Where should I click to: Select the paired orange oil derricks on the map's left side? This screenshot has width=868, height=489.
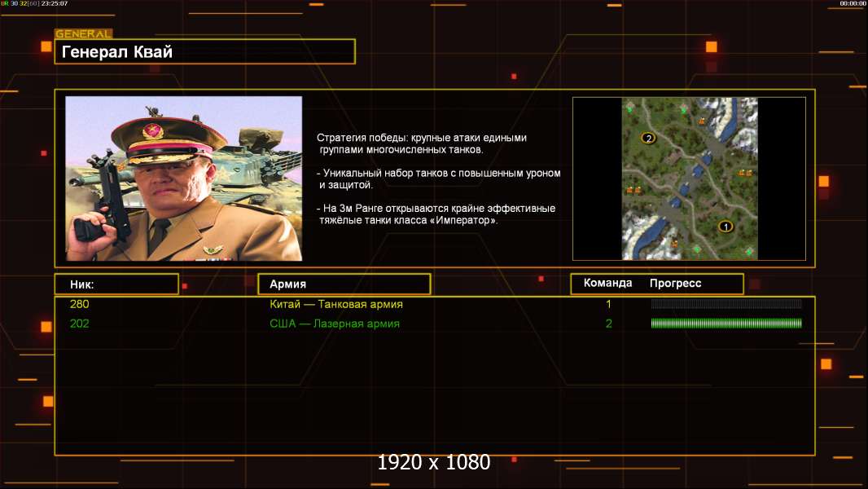(x=633, y=191)
